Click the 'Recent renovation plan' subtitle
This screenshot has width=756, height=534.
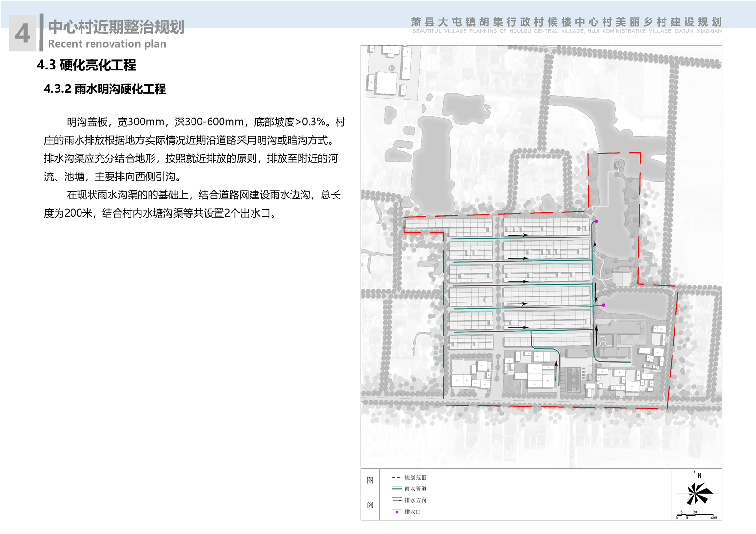click(x=107, y=44)
